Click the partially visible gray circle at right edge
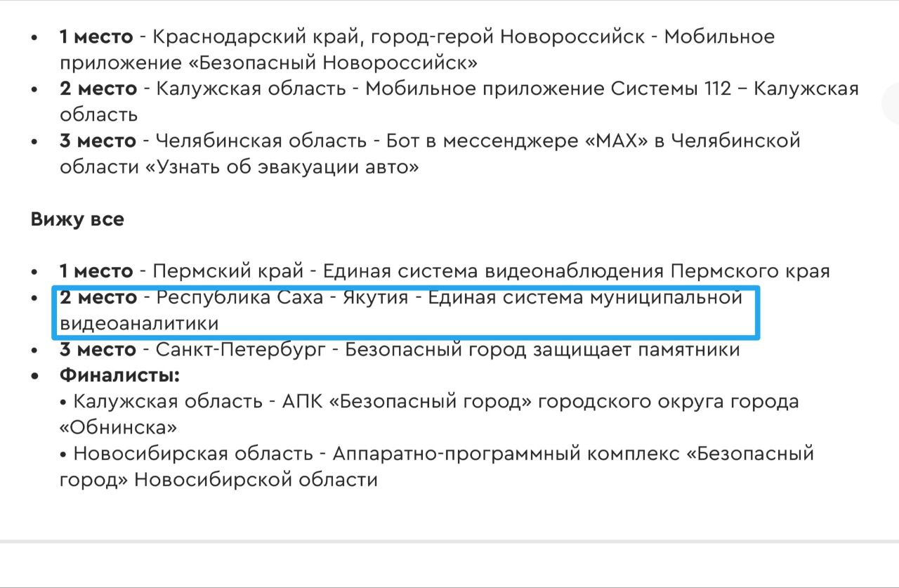 [891, 104]
